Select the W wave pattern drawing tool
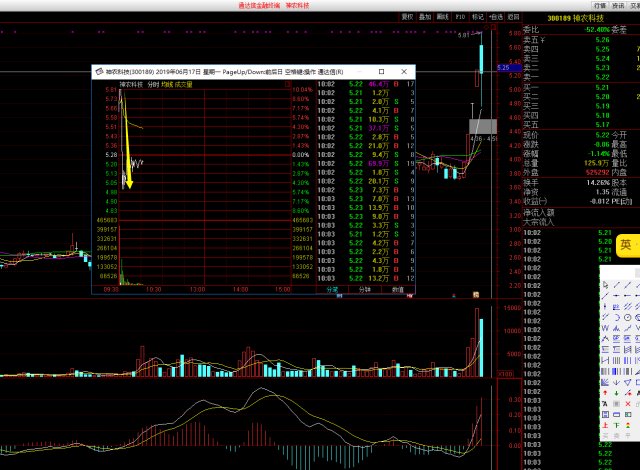The width and height of the screenshot is (640, 470). click(x=605, y=328)
